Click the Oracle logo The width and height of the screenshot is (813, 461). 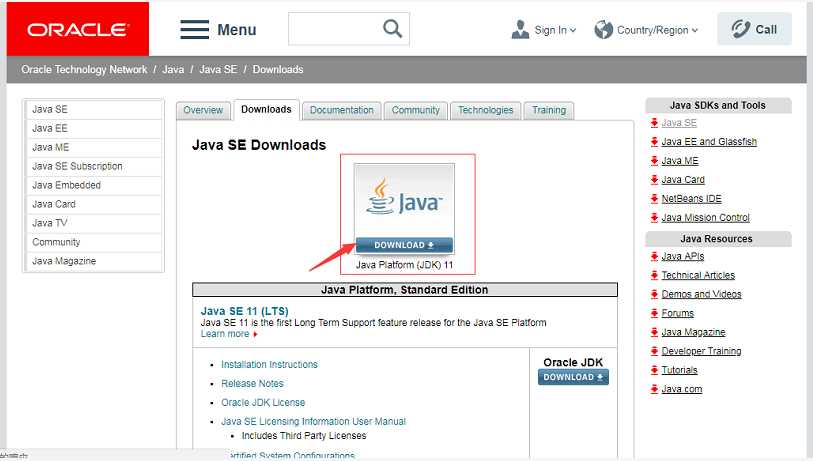pyautogui.click(x=78, y=29)
